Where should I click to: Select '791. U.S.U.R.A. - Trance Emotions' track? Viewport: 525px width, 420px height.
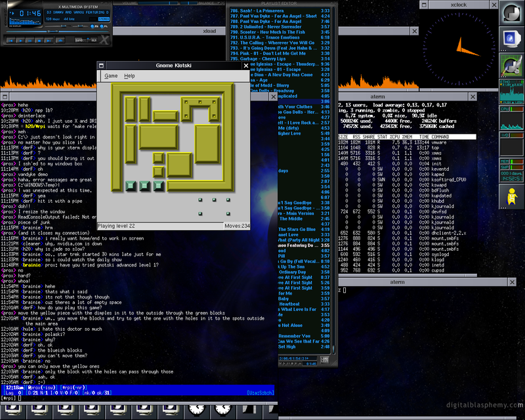pos(280,37)
